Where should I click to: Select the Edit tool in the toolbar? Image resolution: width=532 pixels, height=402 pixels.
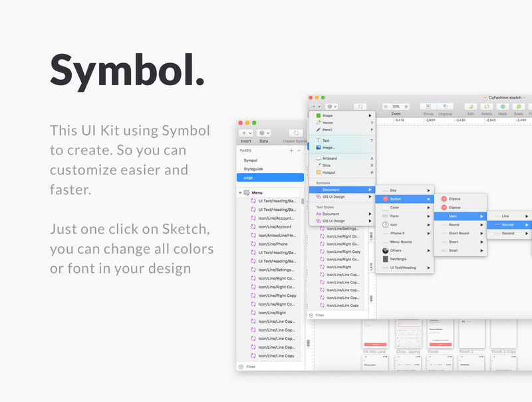[x=471, y=106]
